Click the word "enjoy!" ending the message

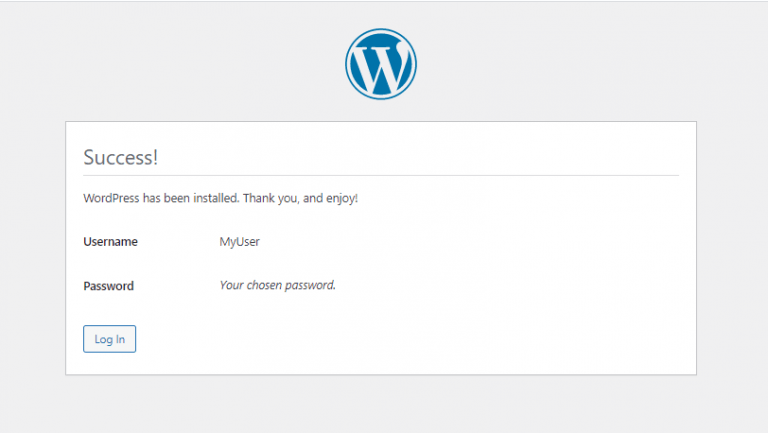[342, 199]
